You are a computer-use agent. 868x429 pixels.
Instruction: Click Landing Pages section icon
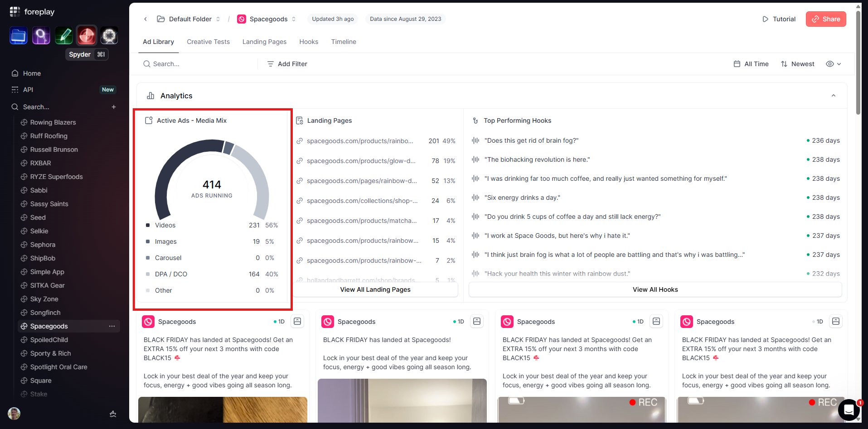tap(300, 121)
